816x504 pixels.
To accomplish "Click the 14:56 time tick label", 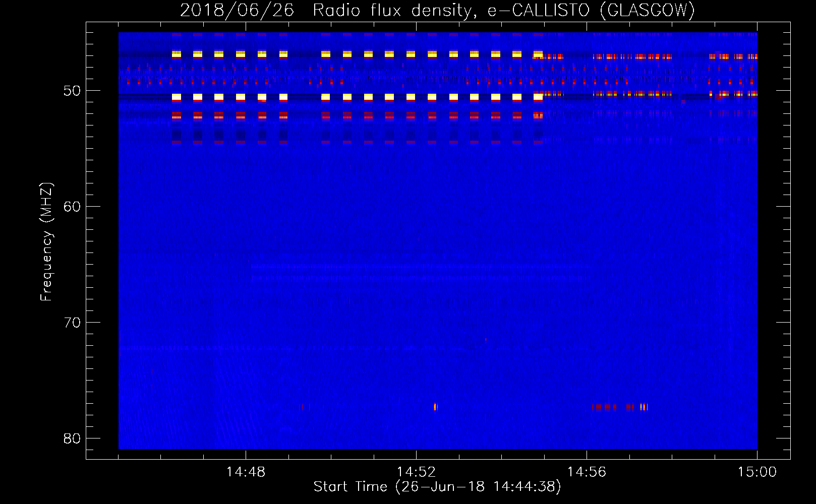I will 587,472.
